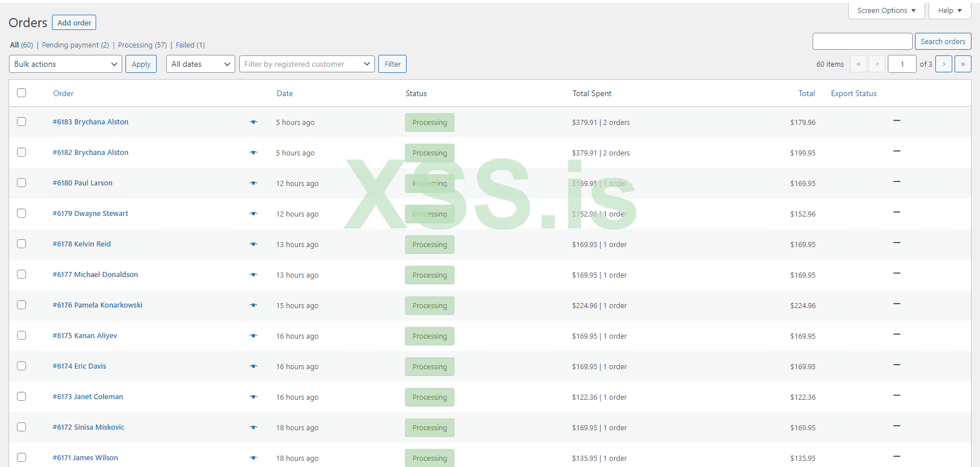Go to next page of orders

point(944,64)
